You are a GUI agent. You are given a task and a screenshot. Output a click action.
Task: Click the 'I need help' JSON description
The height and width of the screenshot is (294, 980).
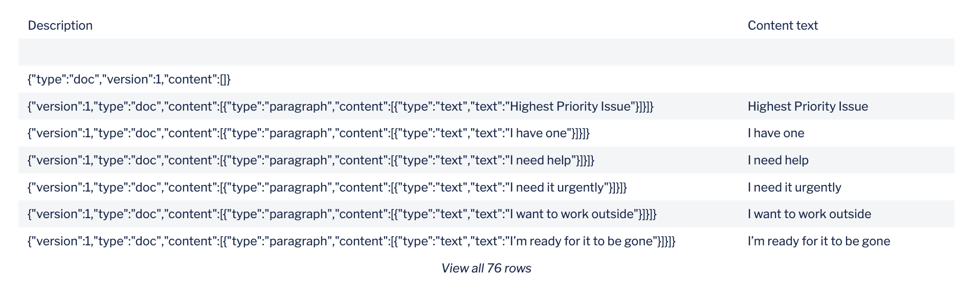click(311, 160)
